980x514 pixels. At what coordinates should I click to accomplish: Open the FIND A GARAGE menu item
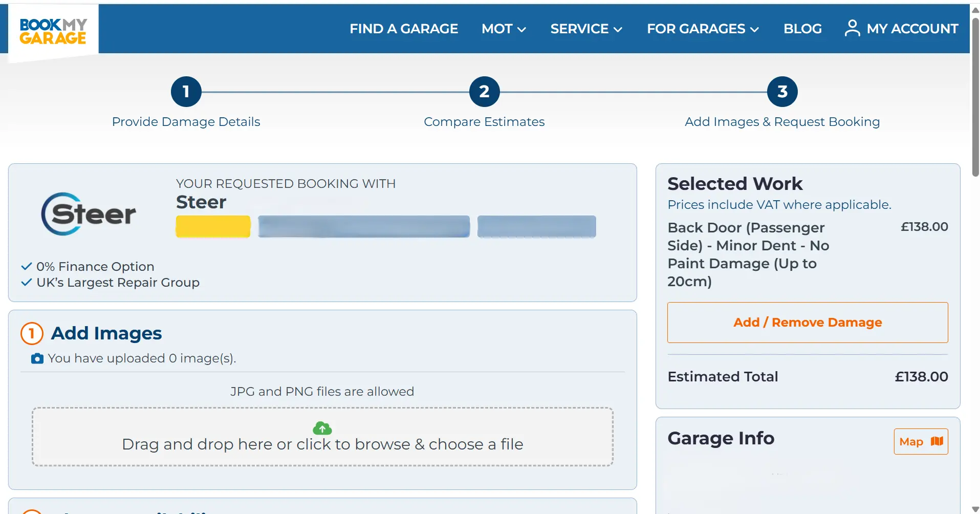point(404,29)
